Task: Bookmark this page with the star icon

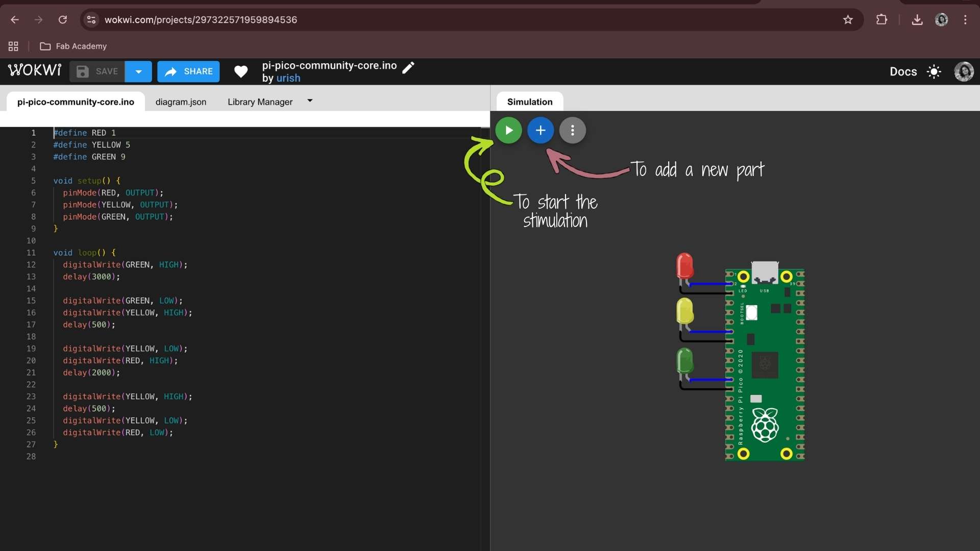Action: [x=848, y=20]
